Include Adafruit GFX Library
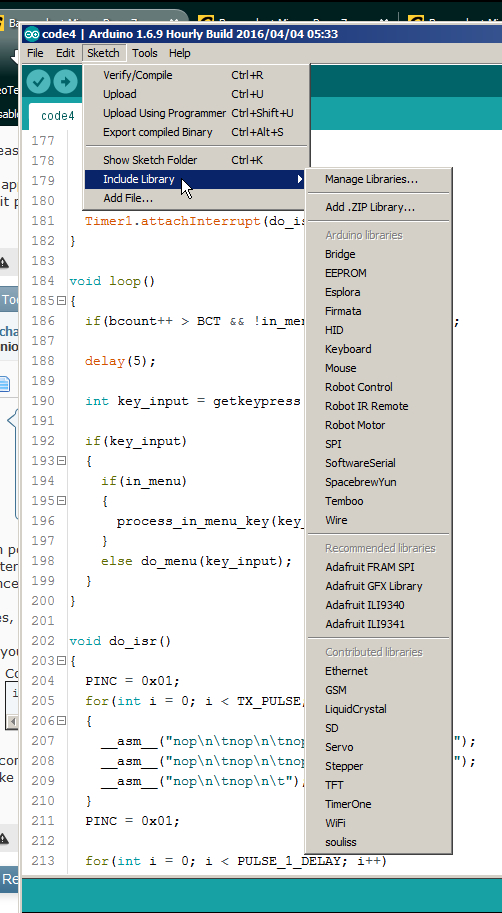The width and height of the screenshot is (502, 913). (379, 586)
